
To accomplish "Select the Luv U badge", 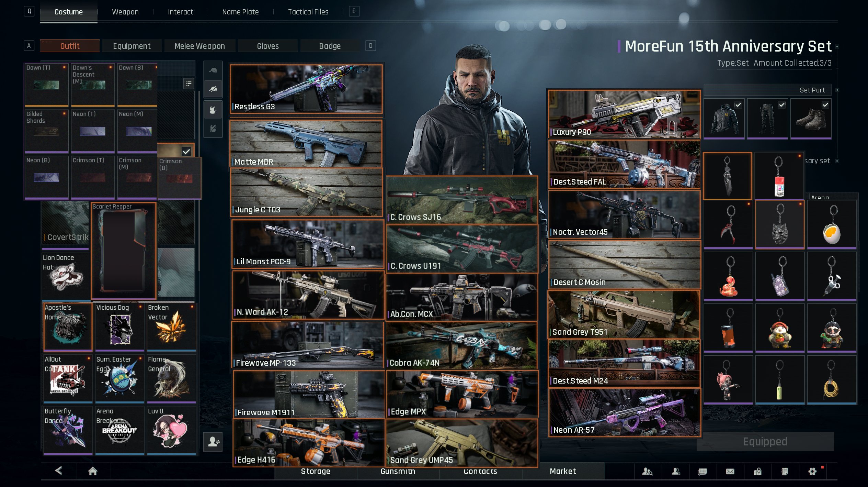I will coord(171,430).
